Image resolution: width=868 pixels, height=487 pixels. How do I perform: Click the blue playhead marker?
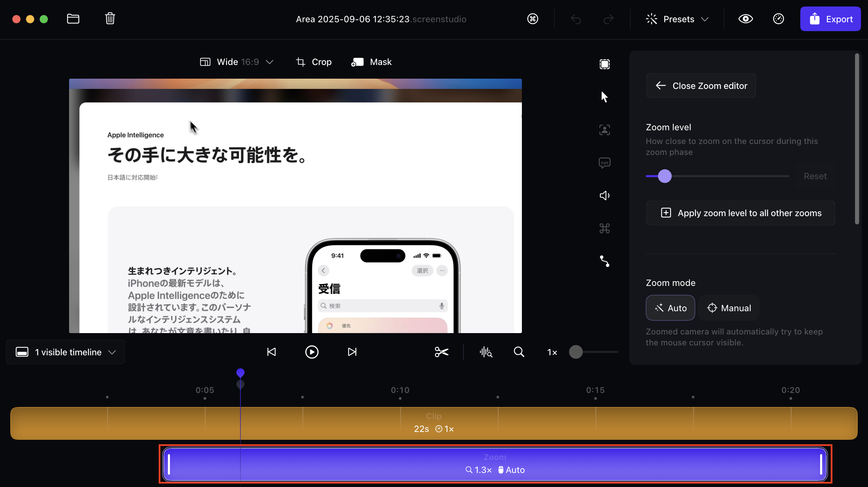click(x=240, y=372)
